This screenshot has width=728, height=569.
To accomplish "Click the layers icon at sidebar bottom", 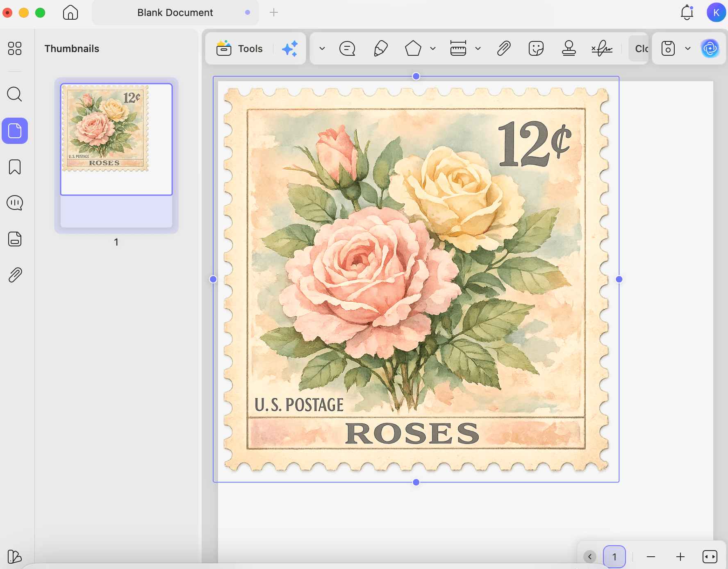I will point(15,556).
